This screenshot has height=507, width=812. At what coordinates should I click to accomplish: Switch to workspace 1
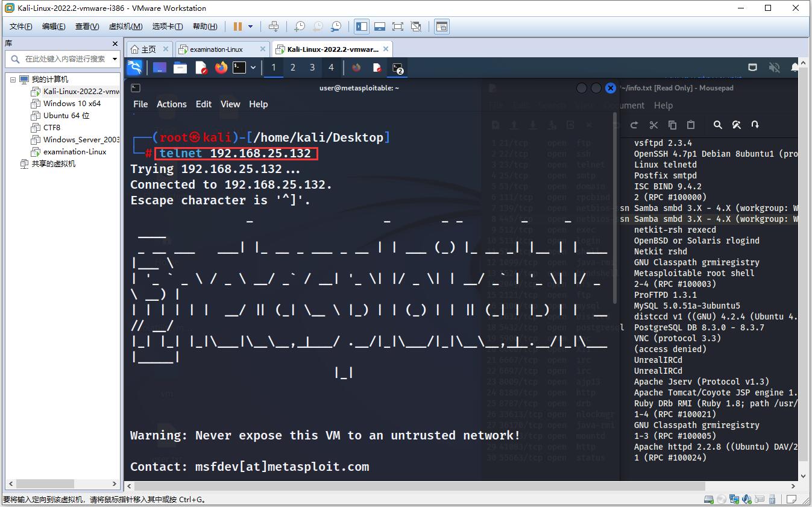point(274,68)
